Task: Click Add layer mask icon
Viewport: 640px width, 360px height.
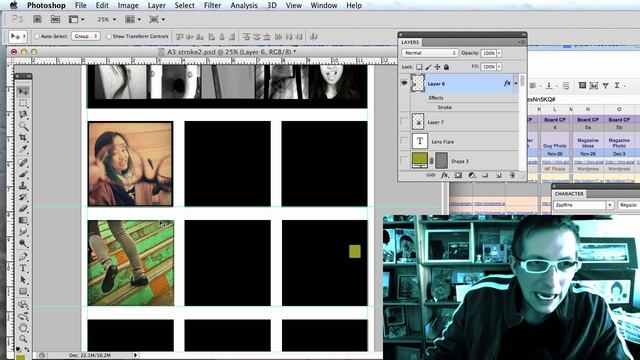Action: (458, 175)
